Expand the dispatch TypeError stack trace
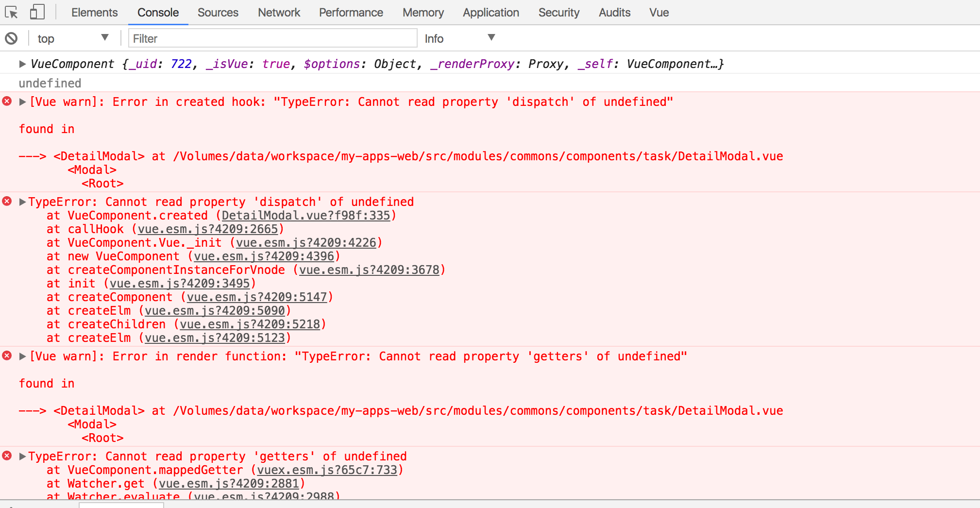 coord(22,202)
